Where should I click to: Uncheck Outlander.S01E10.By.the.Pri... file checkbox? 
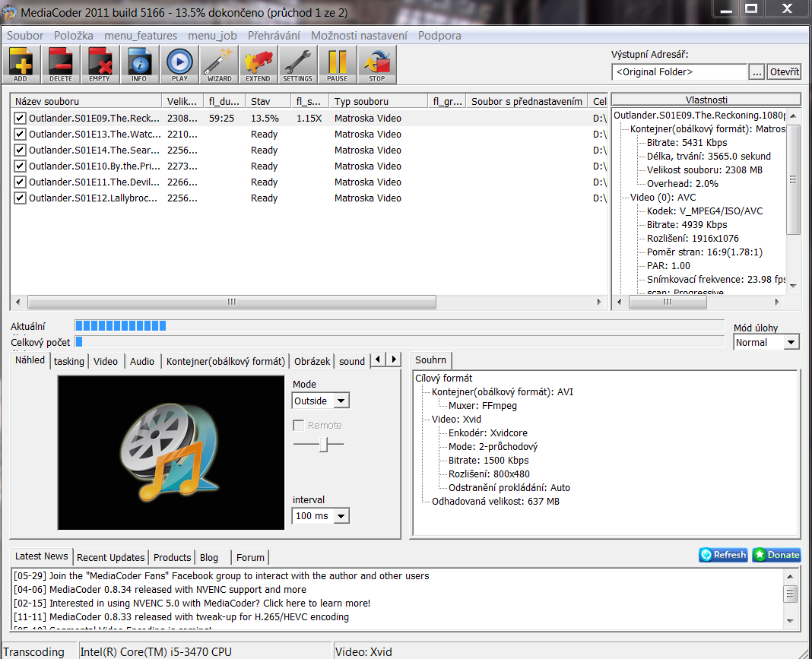click(x=20, y=166)
